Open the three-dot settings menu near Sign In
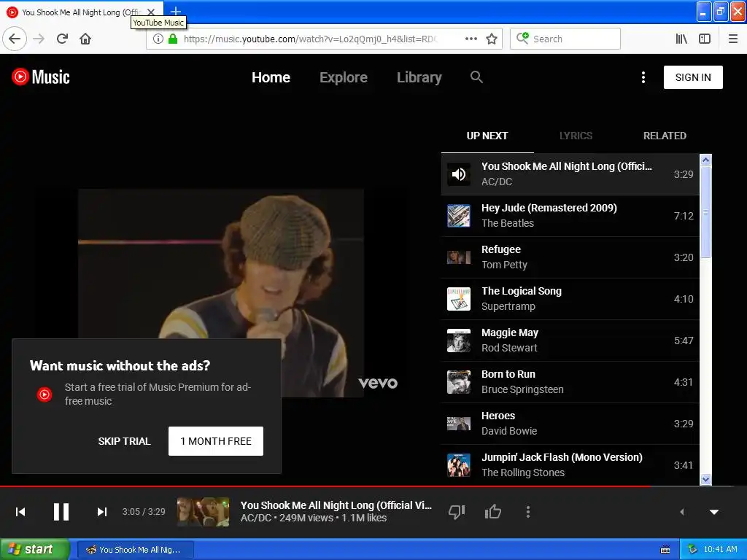Image resolution: width=747 pixels, height=560 pixels. [x=643, y=77]
